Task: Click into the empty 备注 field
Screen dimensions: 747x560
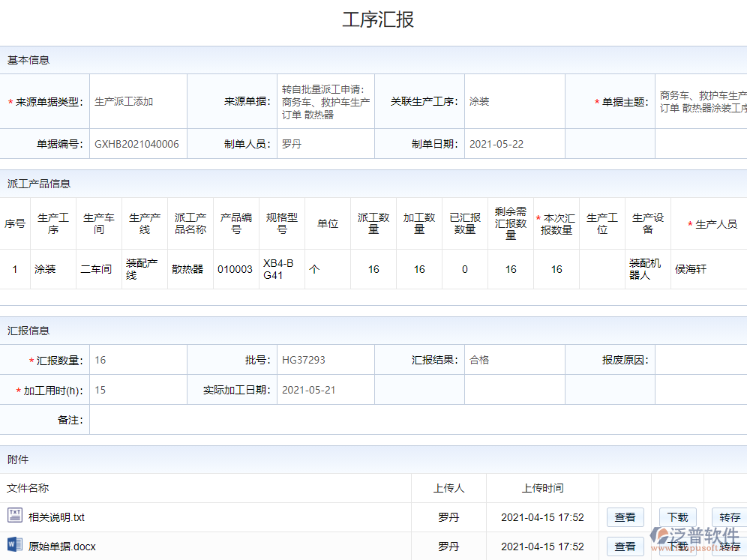Action: pos(416,420)
